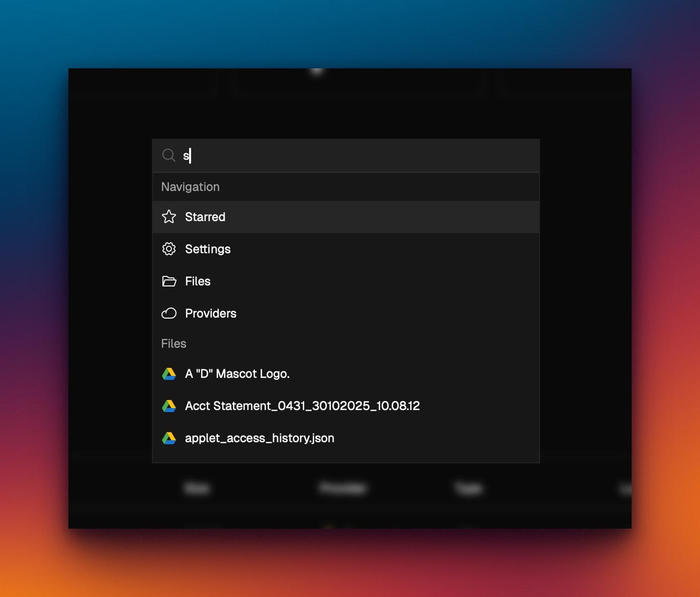Viewport: 700px width, 597px height.
Task: Click the star icon beside Starred
Action: click(x=169, y=217)
